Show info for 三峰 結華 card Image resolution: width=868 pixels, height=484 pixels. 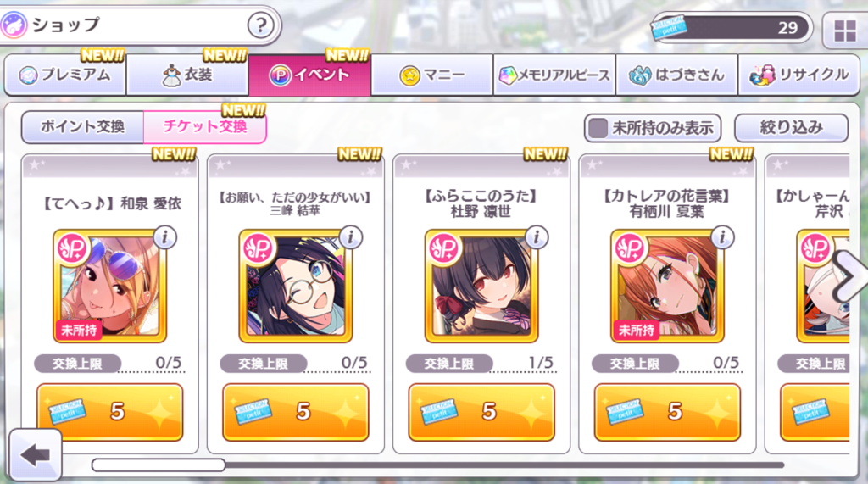pyautogui.click(x=350, y=237)
